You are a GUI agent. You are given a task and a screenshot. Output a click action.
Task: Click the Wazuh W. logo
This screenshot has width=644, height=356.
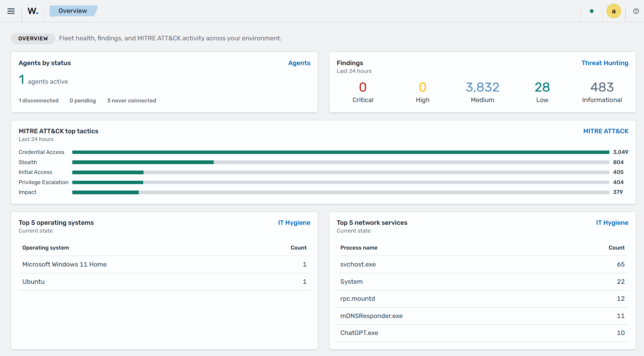pyautogui.click(x=33, y=11)
